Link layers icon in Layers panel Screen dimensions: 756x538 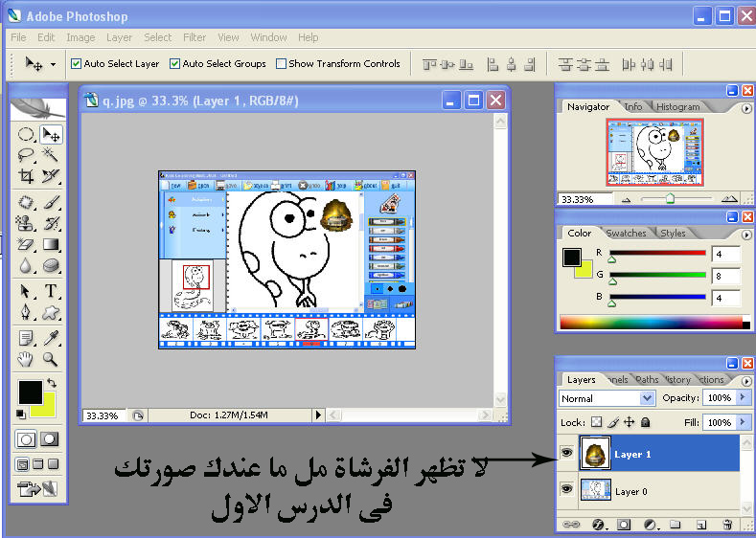pos(572,525)
